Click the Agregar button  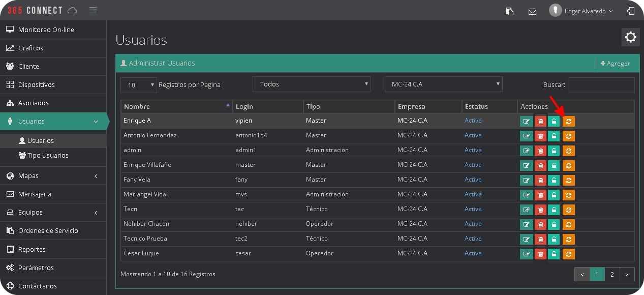(615, 64)
